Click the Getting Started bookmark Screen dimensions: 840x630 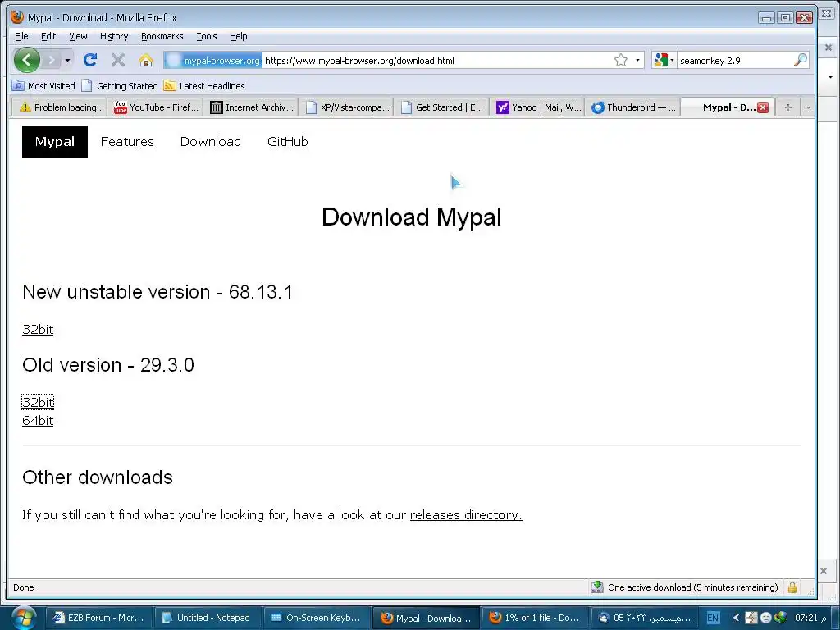120,85
